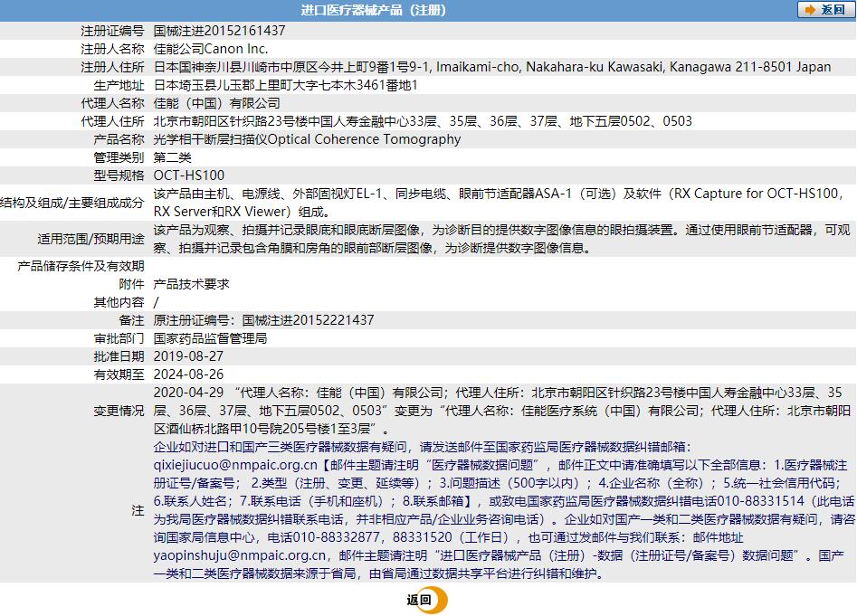The width and height of the screenshot is (857, 616).
Task: Click the label 代理人名称
Action: (112, 103)
